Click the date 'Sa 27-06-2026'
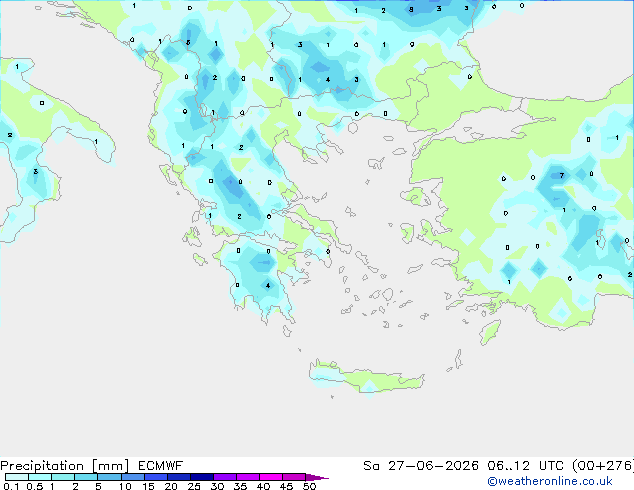Image resolution: width=634 pixels, height=490 pixels. pyautogui.click(x=421, y=466)
